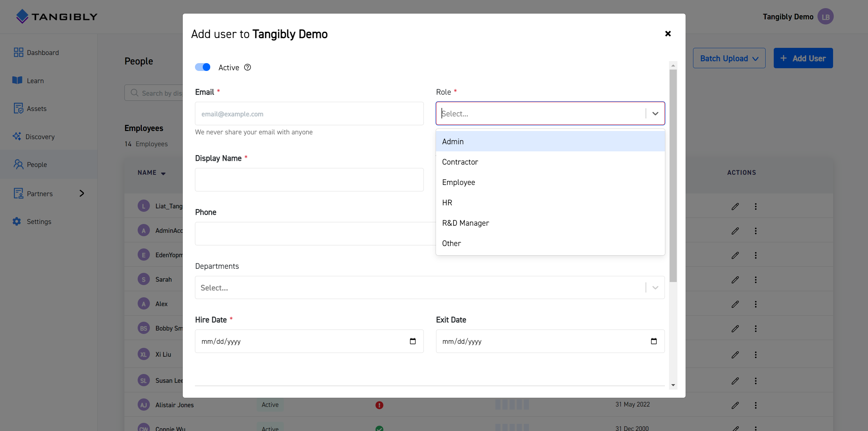Open more options for Susan Lee row
Screen dimensions: 868x431
[755, 381]
